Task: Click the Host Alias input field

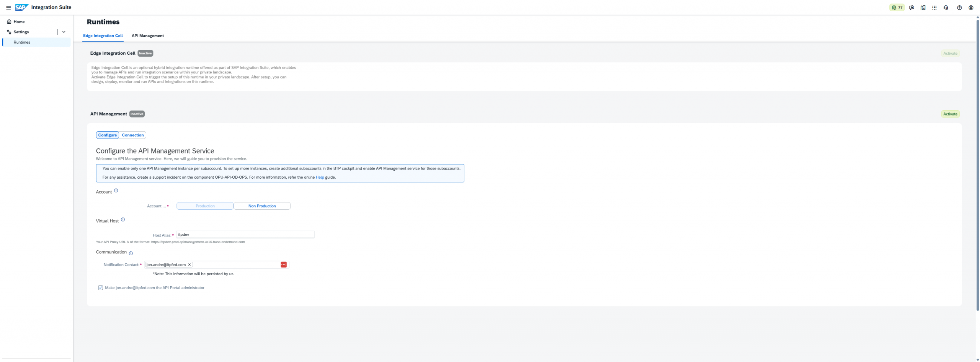Action: 245,235
